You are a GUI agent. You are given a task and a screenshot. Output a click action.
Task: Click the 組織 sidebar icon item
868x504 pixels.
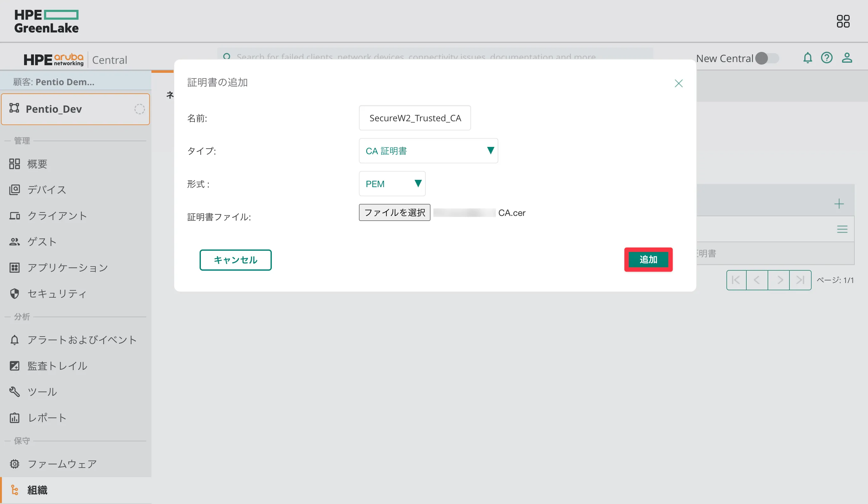point(15,490)
